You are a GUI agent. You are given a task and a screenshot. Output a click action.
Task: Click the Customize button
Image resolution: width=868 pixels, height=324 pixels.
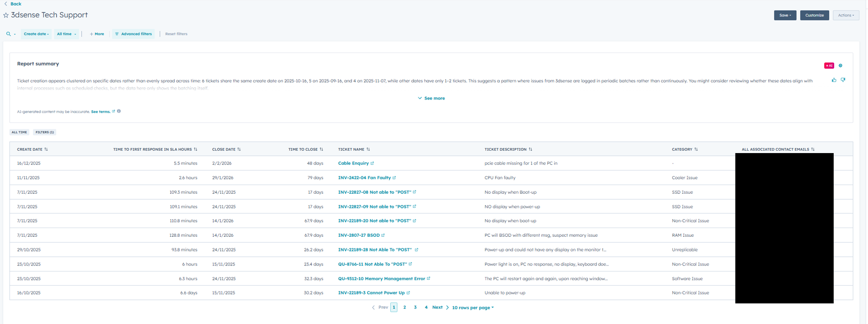click(814, 15)
